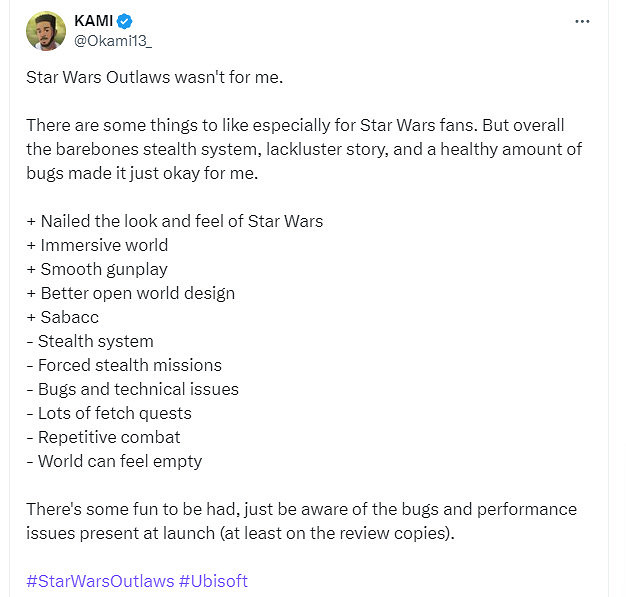Click the "Forced stealth missions" con line
Image resolution: width=626 pixels, height=597 pixels.
[124, 365]
